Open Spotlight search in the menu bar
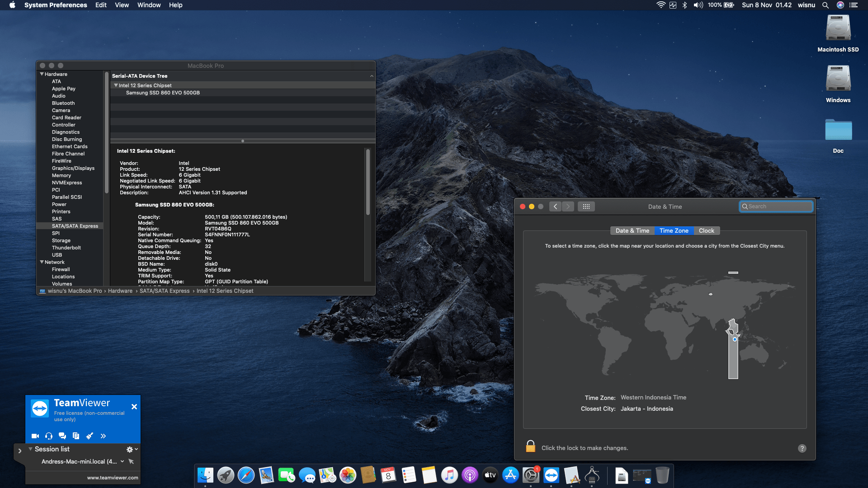The height and width of the screenshot is (488, 868). [826, 5]
